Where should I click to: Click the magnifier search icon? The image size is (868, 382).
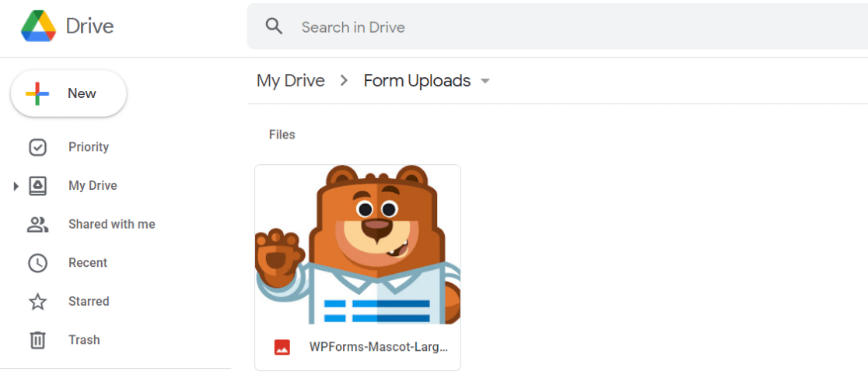(x=274, y=26)
